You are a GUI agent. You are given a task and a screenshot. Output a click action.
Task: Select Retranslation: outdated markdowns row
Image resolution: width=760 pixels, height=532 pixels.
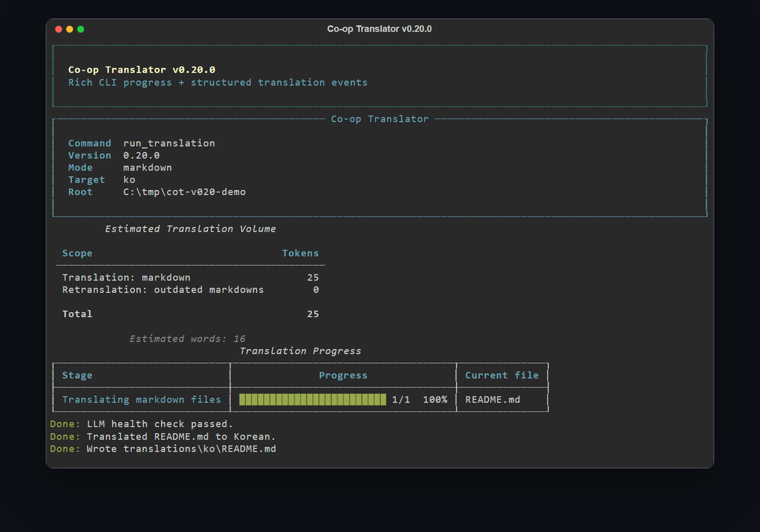(191, 289)
